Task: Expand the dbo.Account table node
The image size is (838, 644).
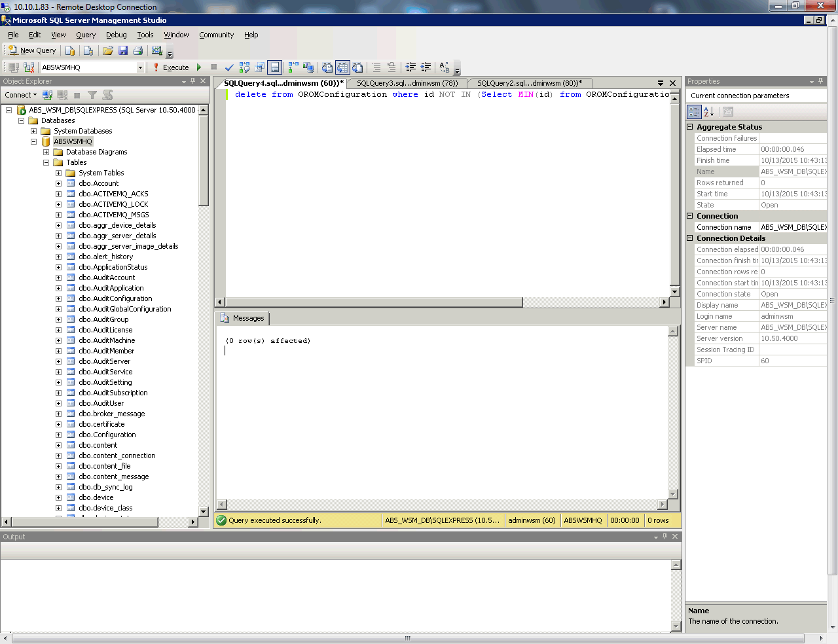Action: (x=58, y=183)
